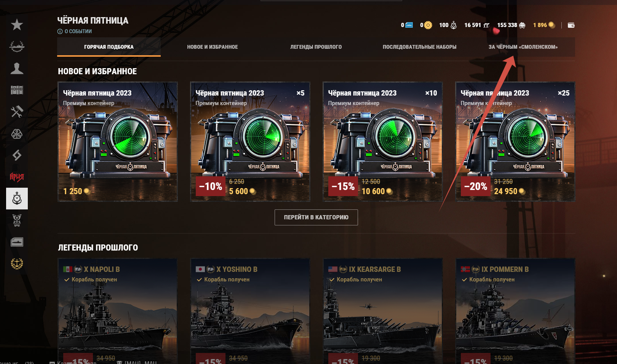Open За чёрным «Смоленском» tab
Viewport: 617px width, 364px height.
point(523,47)
